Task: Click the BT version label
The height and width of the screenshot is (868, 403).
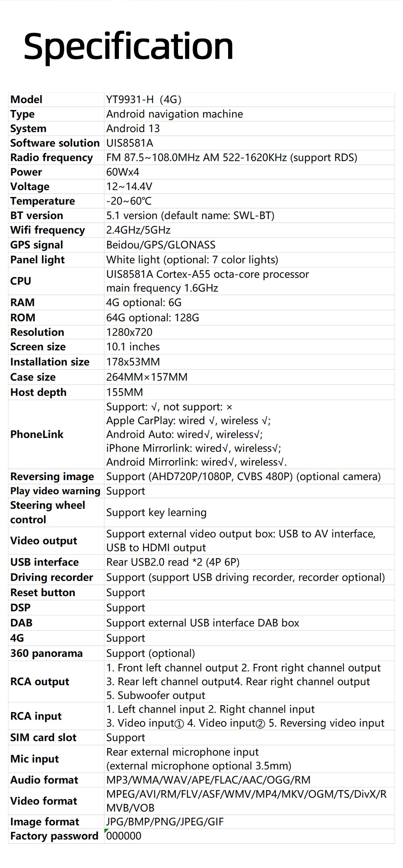Action: point(37,215)
